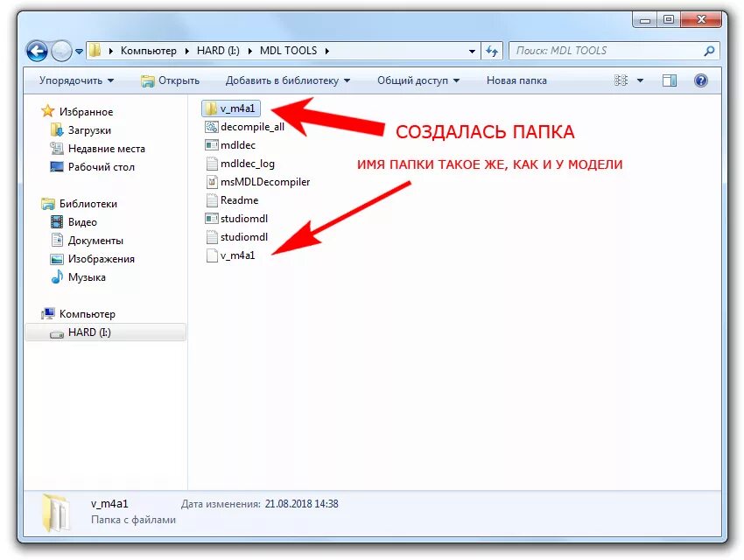The width and height of the screenshot is (744, 560).
Task: Select HARD (I:) in the address breadcrumb
Action: click(x=218, y=51)
